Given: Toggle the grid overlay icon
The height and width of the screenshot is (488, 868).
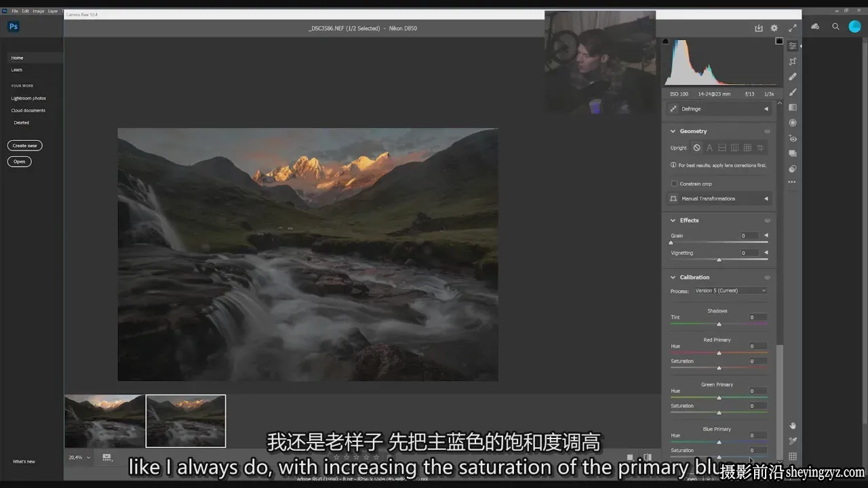Looking at the screenshot, I should click(792, 456).
